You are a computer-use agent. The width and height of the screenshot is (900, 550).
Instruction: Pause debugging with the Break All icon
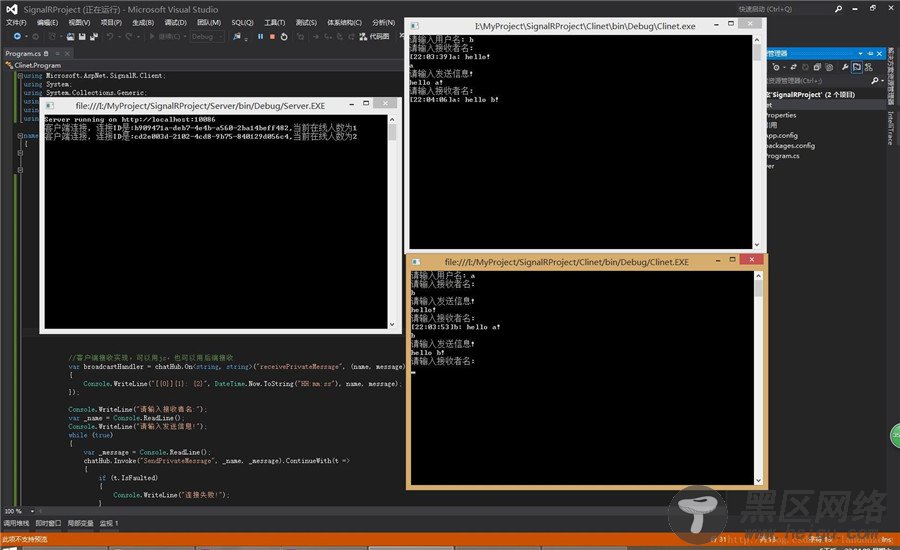[260, 36]
